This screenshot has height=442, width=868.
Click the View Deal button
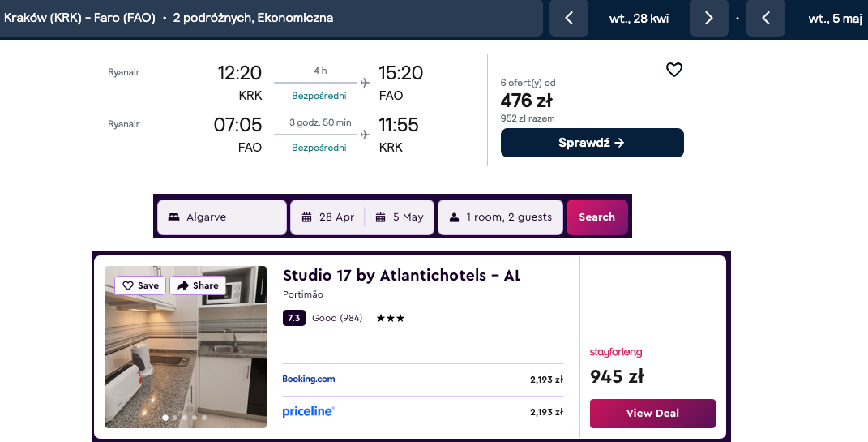point(652,413)
